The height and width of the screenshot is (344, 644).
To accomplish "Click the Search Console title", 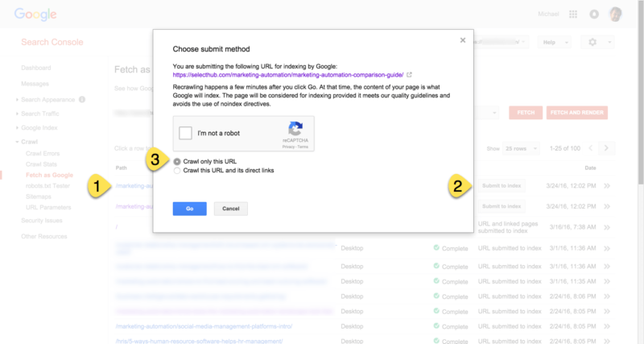I will point(52,42).
